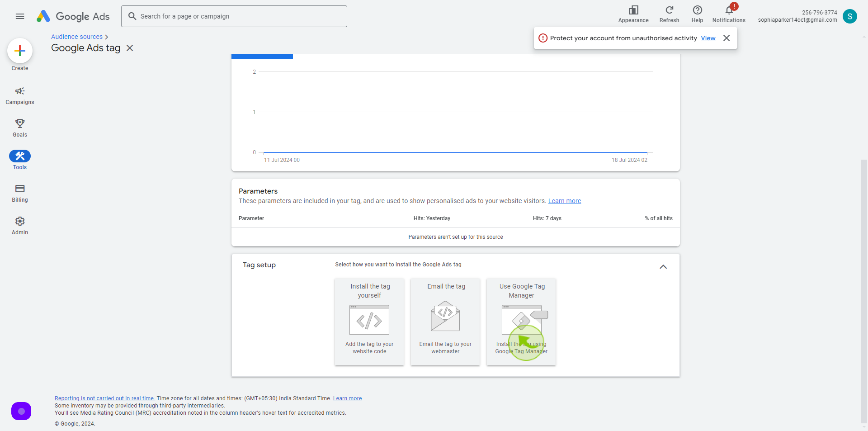Click the purple circular button at bottom left
The height and width of the screenshot is (431, 868).
21,411
